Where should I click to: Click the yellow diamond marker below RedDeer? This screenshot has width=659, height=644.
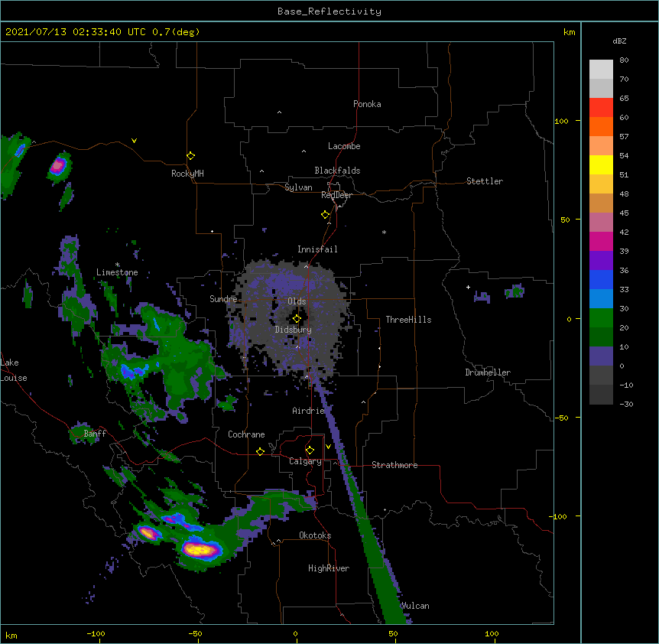tap(326, 215)
